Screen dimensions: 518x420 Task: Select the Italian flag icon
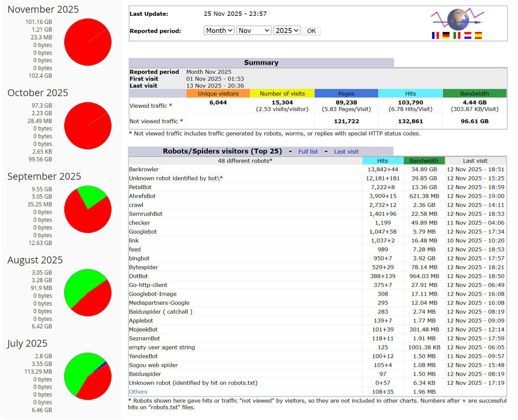tap(457, 35)
